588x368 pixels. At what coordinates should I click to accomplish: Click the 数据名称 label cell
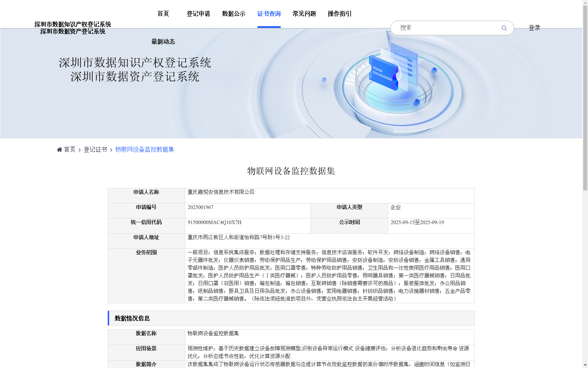click(x=146, y=337)
